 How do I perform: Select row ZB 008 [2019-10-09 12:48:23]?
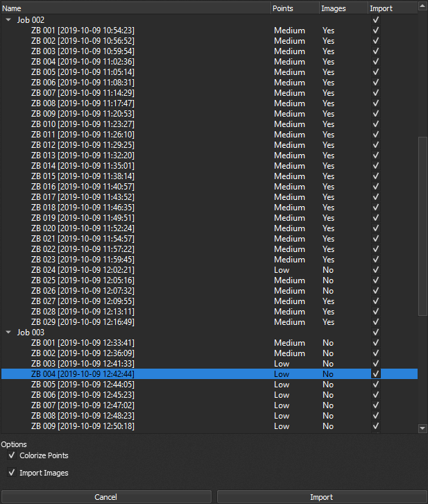click(x=209, y=416)
